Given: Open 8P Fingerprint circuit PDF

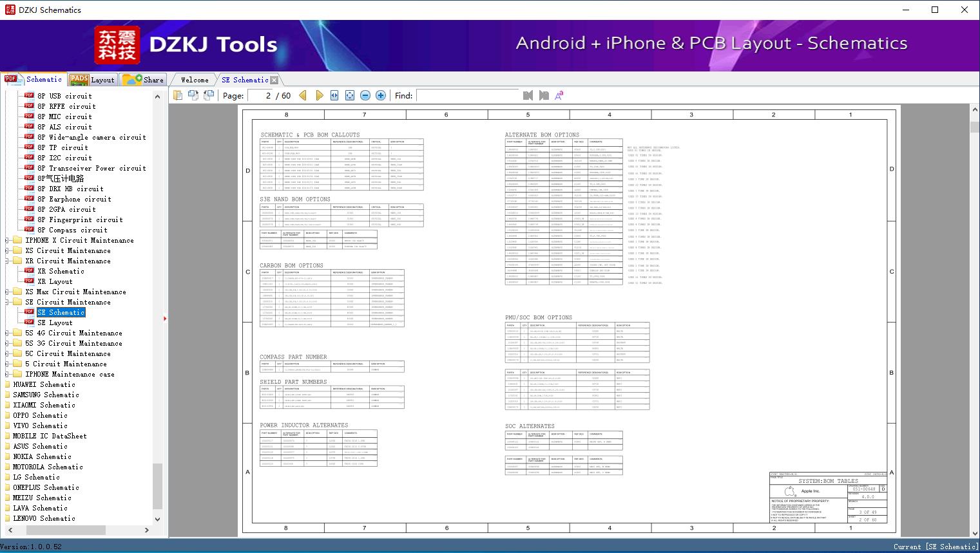Looking at the screenshot, I should pyautogui.click(x=80, y=220).
